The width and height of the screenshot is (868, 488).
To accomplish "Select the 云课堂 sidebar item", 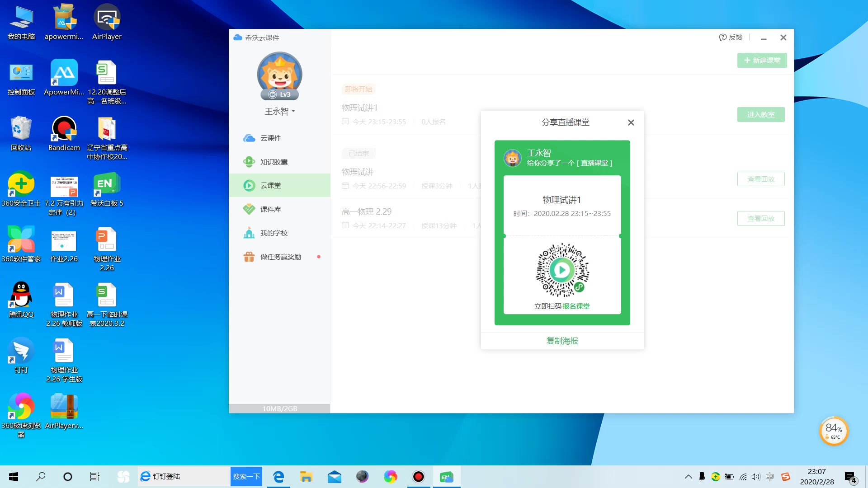I will tap(279, 185).
